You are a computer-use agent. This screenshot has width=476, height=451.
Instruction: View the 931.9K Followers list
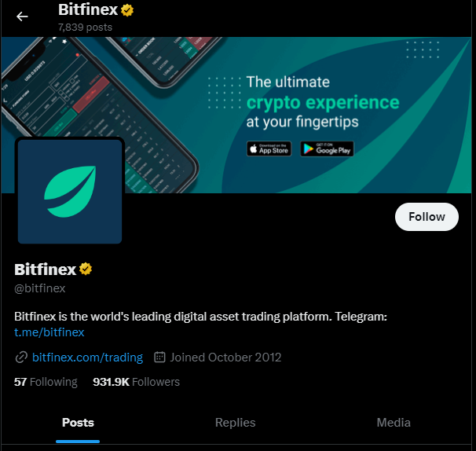(136, 382)
